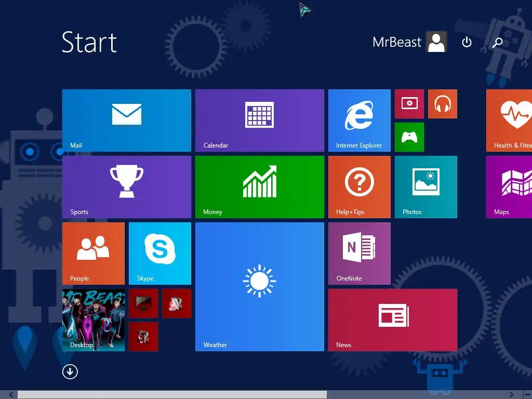Open the People tile
The width and height of the screenshot is (532, 399).
[94, 254]
